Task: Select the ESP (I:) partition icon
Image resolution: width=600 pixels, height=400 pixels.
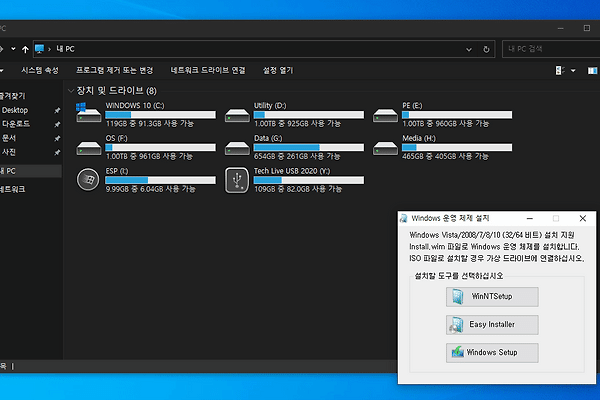Action: click(88, 180)
